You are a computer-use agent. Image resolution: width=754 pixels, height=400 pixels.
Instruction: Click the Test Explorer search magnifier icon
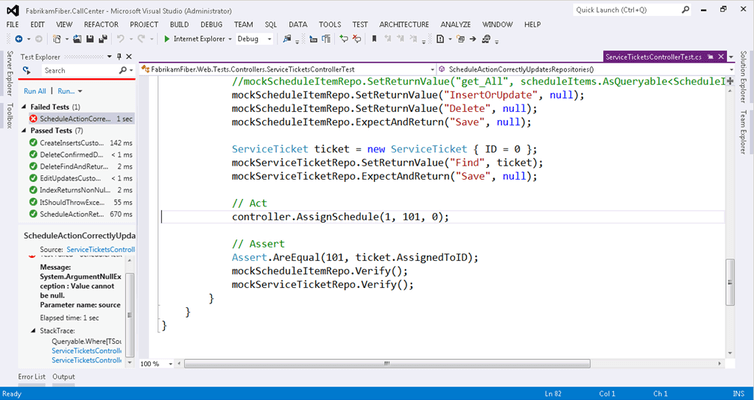tap(123, 71)
